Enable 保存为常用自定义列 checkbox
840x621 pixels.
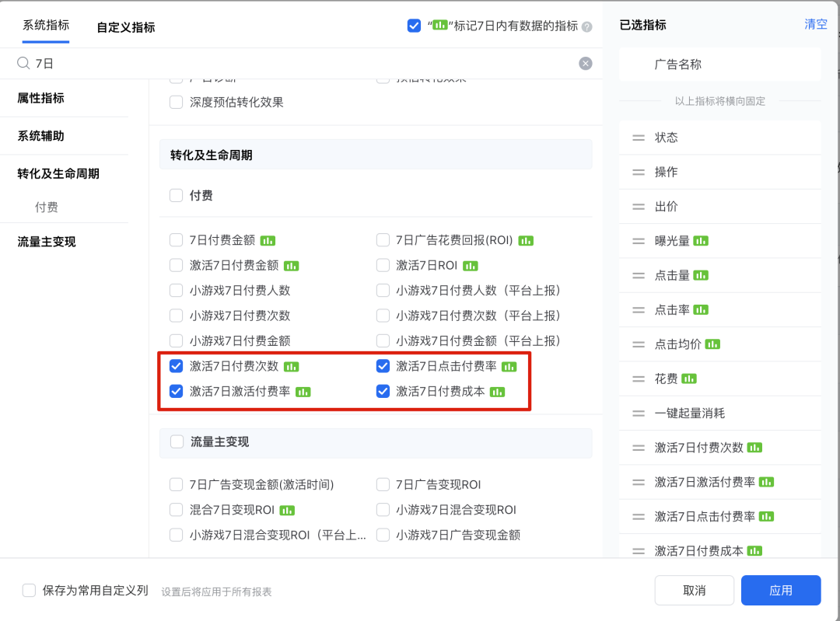(30, 590)
